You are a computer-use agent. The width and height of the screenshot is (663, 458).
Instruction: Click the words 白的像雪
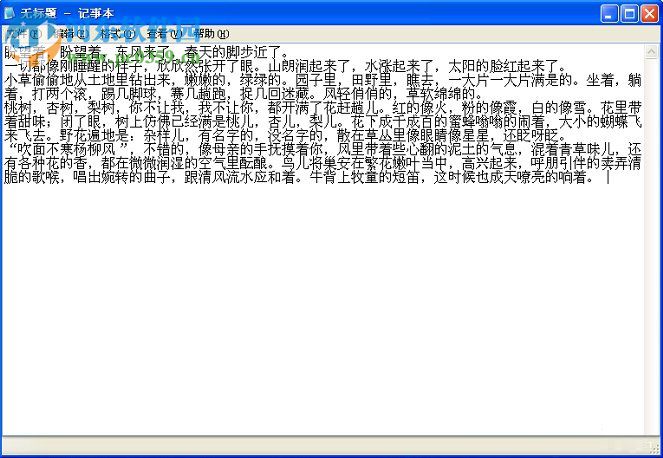[559, 108]
